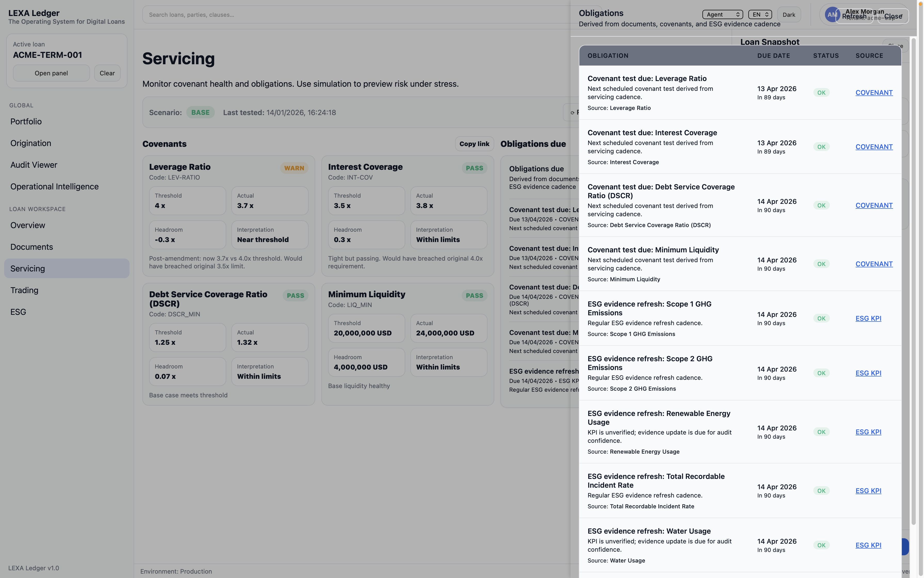Go to the Audit Viewer page

pos(34,165)
